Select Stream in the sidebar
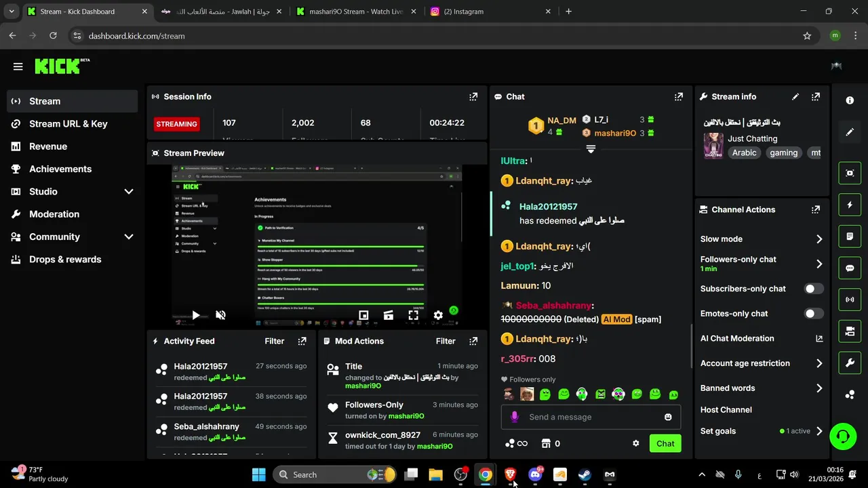 (x=72, y=101)
